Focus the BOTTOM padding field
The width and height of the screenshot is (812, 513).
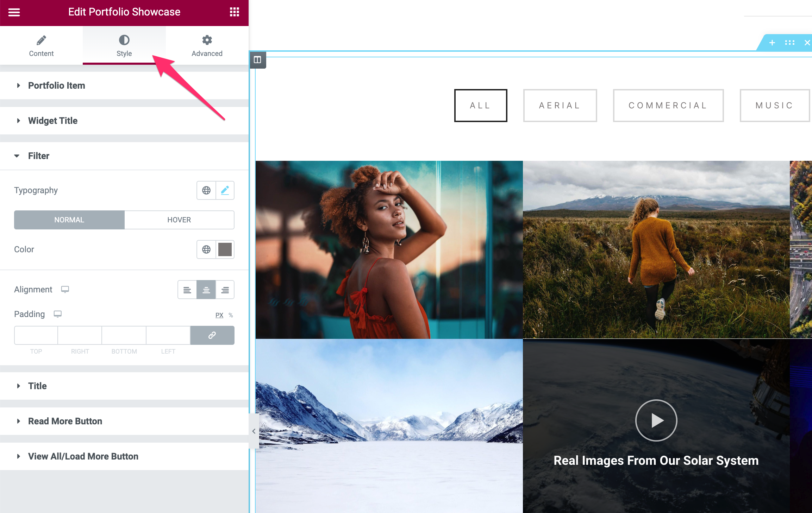click(x=124, y=335)
